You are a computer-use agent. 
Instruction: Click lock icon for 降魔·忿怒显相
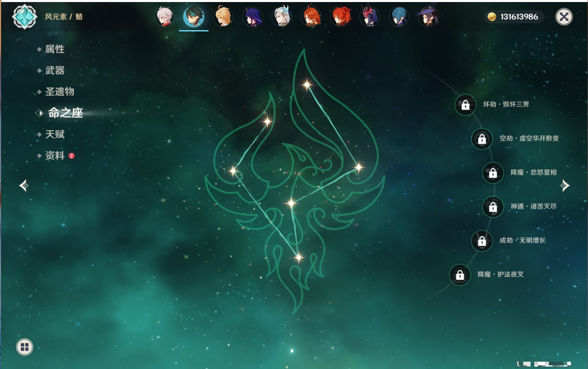(493, 173)
